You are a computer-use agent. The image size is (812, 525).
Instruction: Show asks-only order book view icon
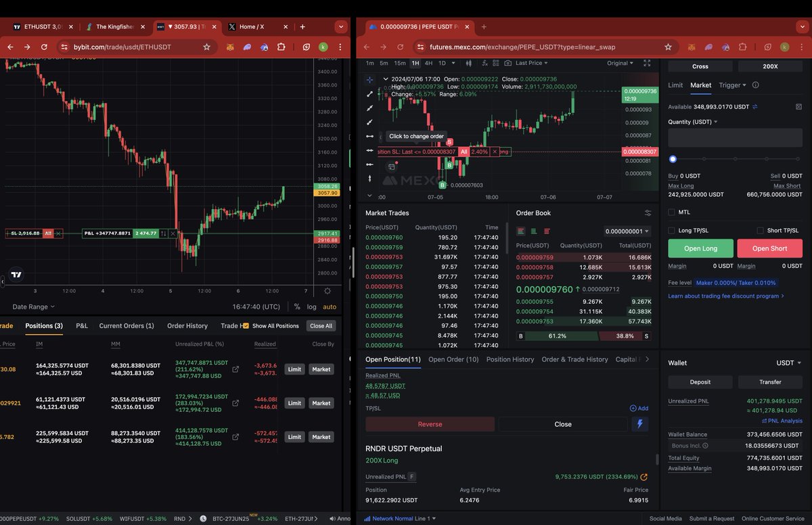point(547,231)
